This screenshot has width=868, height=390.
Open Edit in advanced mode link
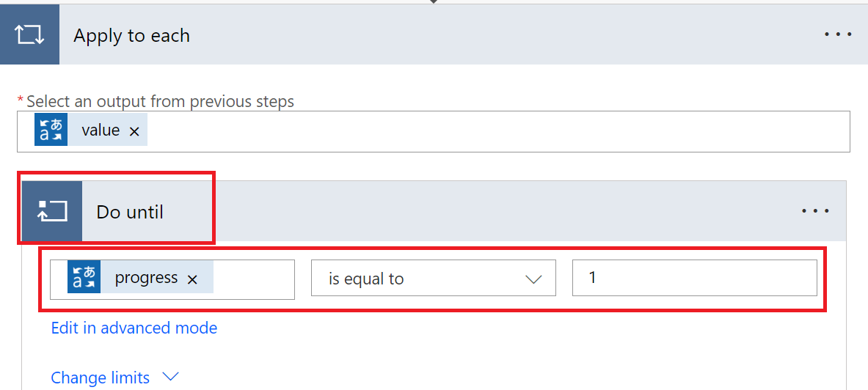click(134, 328)
